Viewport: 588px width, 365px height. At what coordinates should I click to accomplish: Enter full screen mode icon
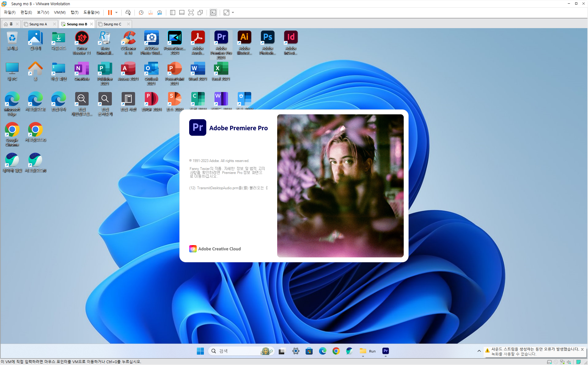click(191, 13)
